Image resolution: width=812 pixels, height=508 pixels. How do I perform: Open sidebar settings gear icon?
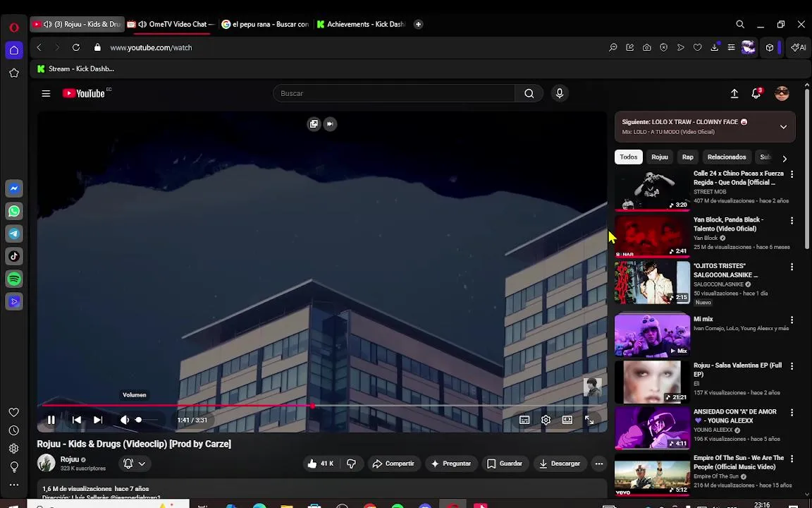[14, 449]
